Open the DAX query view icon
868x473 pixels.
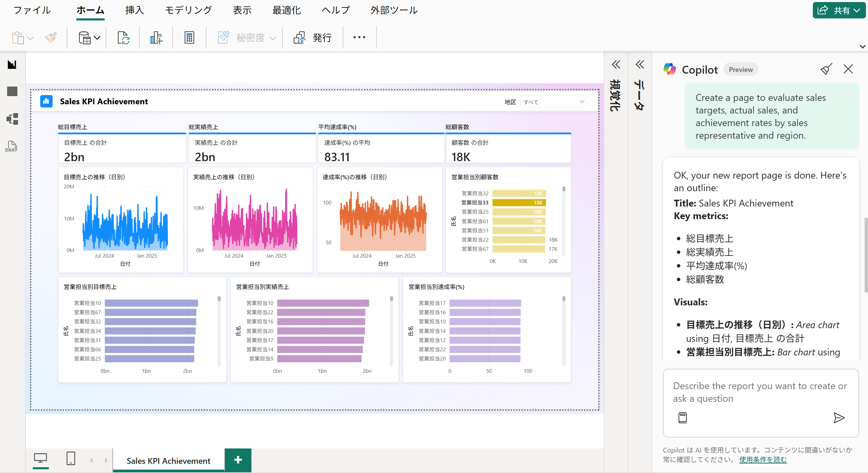[12, 147]
